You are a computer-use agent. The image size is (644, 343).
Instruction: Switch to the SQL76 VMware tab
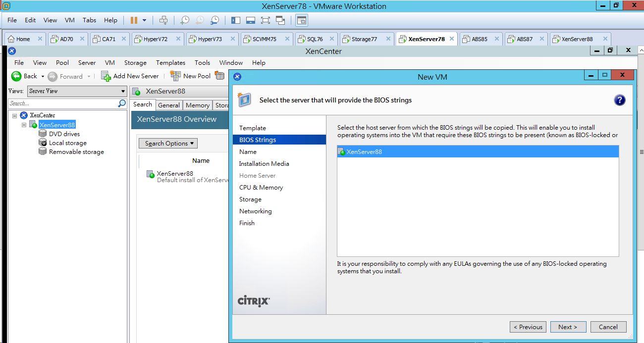(x=315, y=39)
